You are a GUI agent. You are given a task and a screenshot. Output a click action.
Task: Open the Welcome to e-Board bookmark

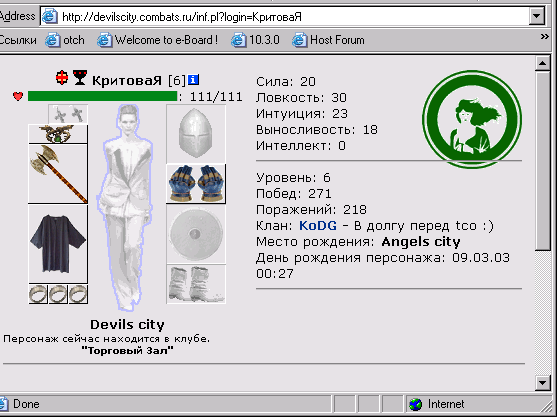click(x=157, y=40)
